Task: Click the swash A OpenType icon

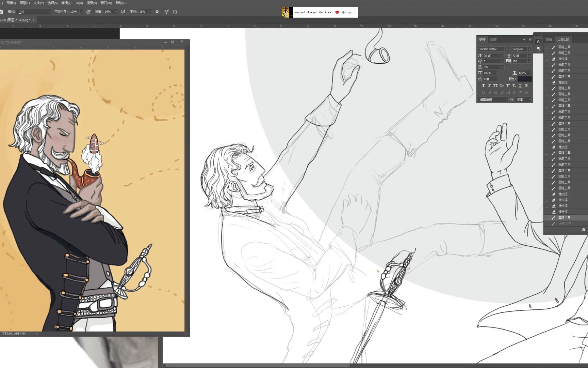Action: tap(502, 92)
